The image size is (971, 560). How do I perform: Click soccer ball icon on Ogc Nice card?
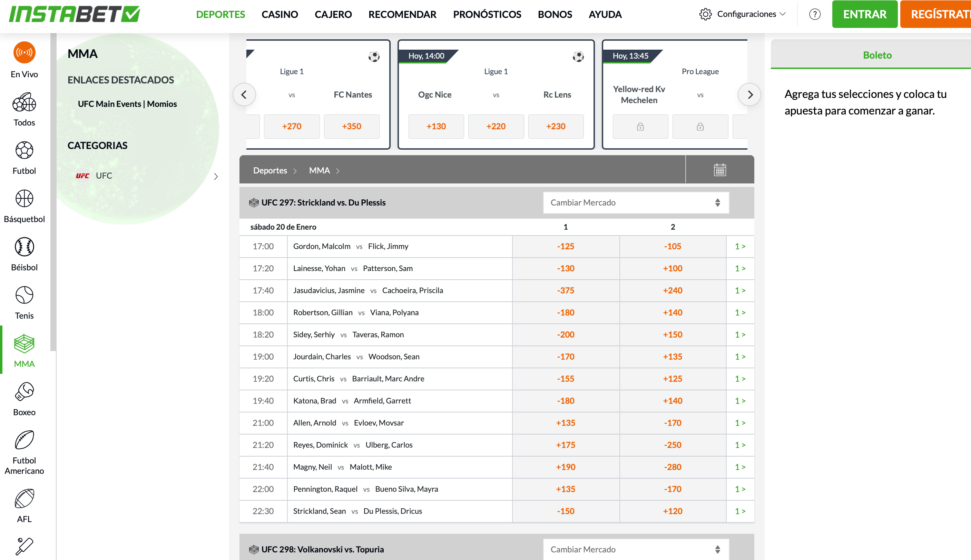coord(578,57)
